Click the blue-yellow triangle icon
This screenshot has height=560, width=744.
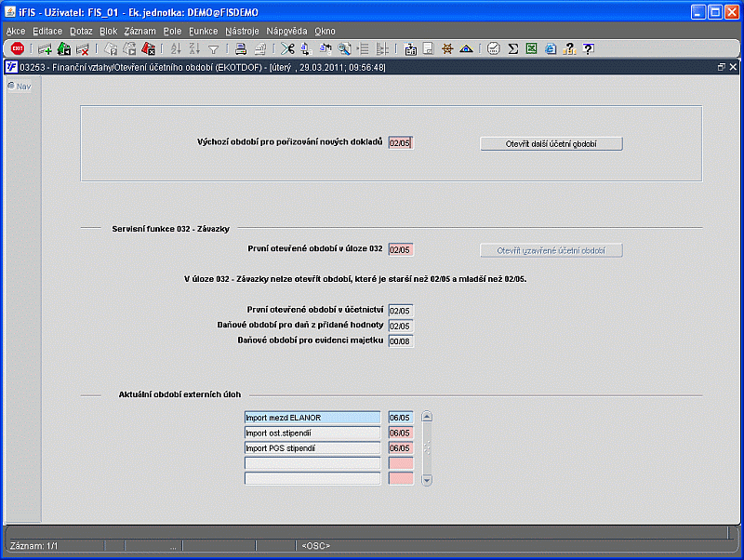click(467, 48)
